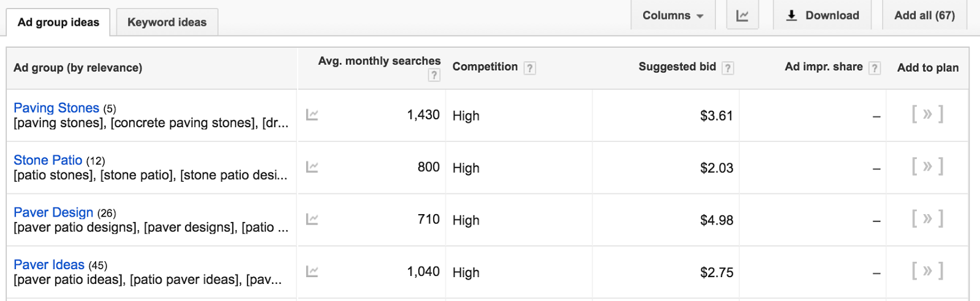Click Add all (67) button
Viewport: 980px width, 301px height.
[x=924, y=15]
